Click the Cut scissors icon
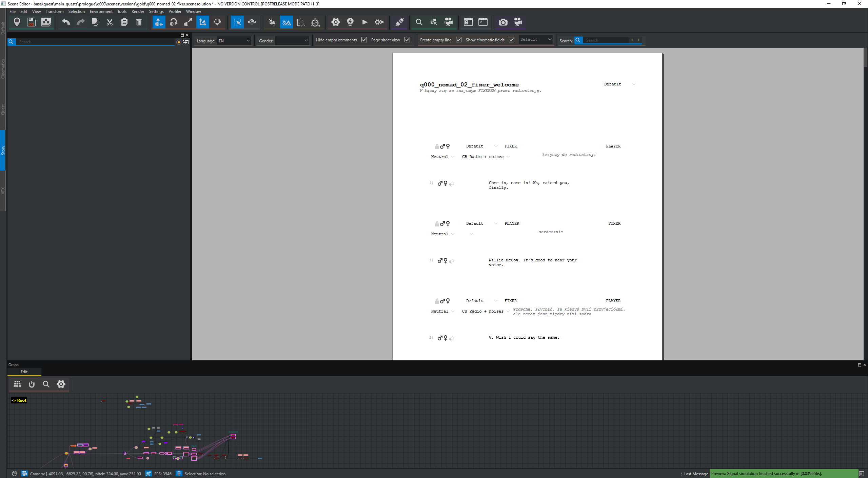Image resolution: width=868 pixels, height=478 pixels. 110,22
